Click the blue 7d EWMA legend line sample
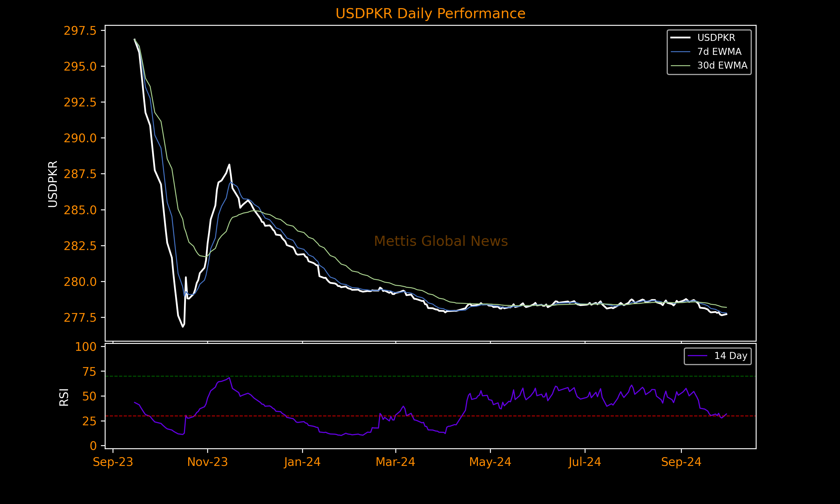The image size is (840, 504). tap(680, 52)
